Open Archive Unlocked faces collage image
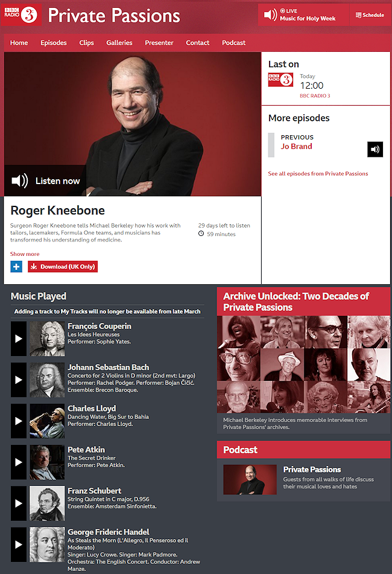The height and width of the screenshot is (574, 392). point(303,364)
